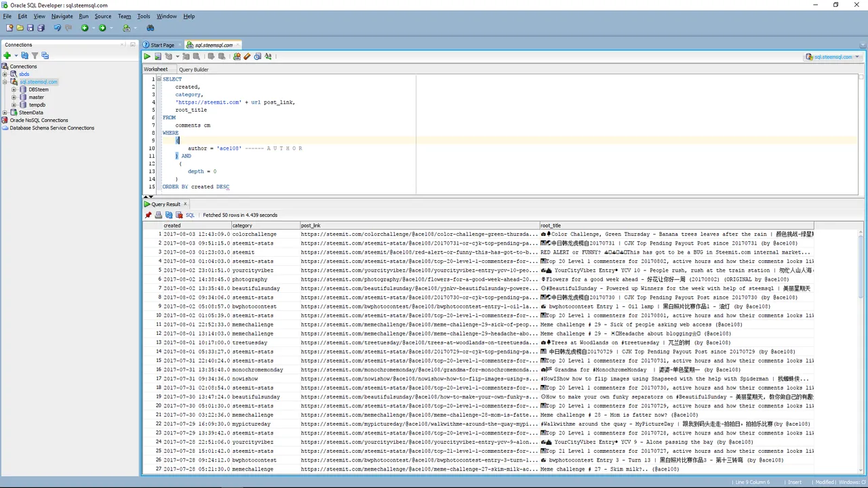868x488 pixels.
Task: Expand the DBSteem database node
Action: pyautogui.click(x=14, y=89)
